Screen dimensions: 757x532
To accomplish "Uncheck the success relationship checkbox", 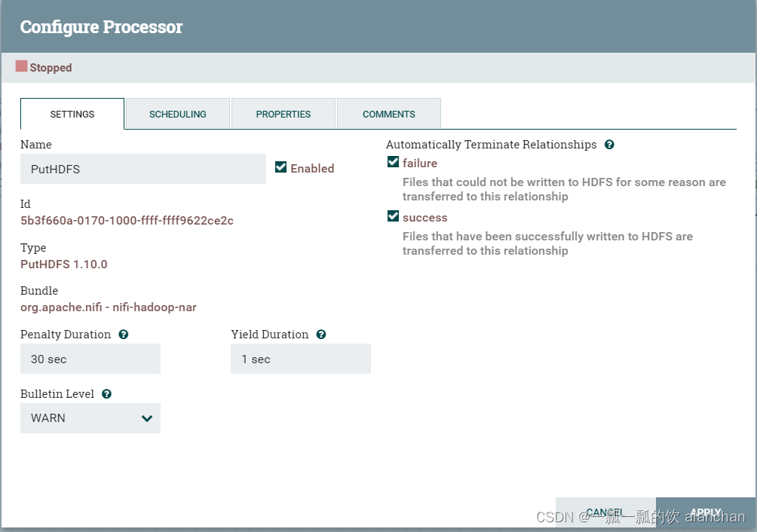I will point(393,216).
